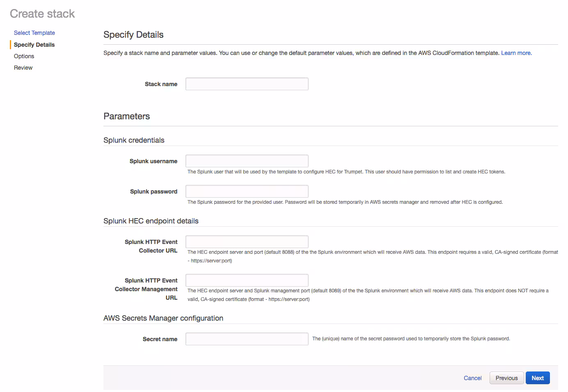Viewport: 568px width, 392px height.
Task: Go to the Select Template step
Action: tap(34, 33)
